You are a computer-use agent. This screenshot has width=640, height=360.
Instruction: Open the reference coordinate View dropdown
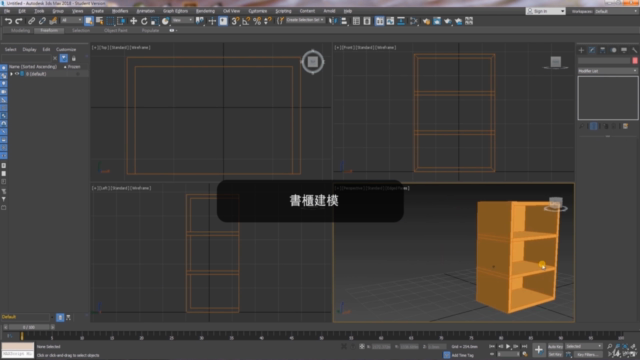click(182, 20)
